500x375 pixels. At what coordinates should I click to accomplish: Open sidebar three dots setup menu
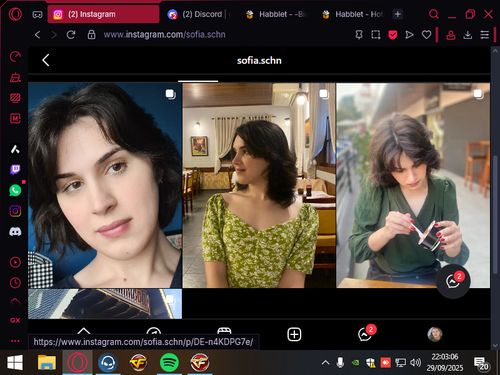(15, 341)
